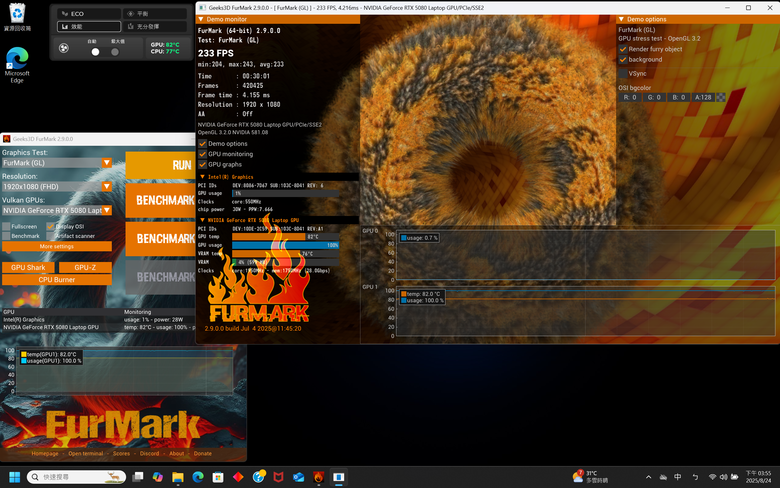This screenshot has height=488, width=780.
Task: Edit OSI bgcolor R value
Action: click(630, 98)
